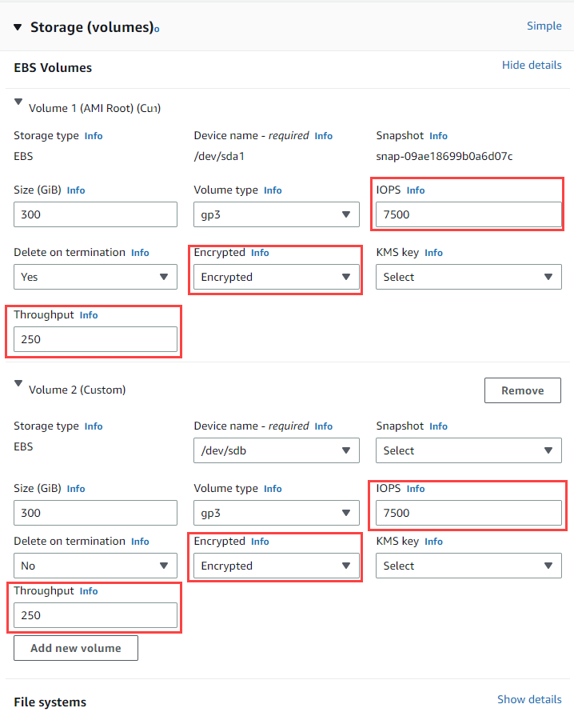The image size is (574, 728).
Task: Click Volume 1 Size (GiB) input field
Action: pos(95,214)
